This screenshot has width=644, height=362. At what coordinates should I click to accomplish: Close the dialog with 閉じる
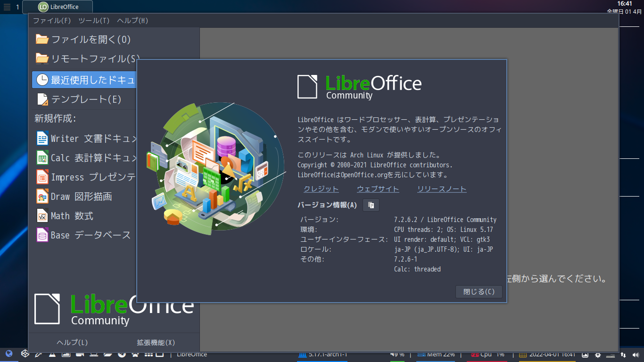pyautogui.click(x=479, y=291)
